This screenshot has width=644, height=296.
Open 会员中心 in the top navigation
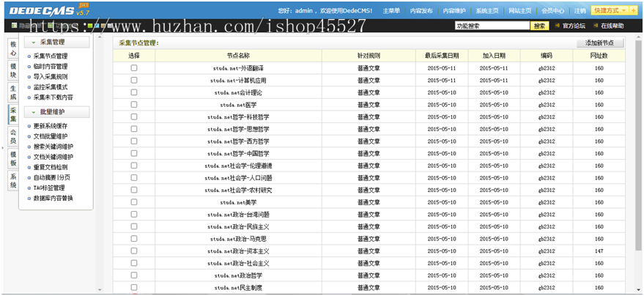(553, 11)
